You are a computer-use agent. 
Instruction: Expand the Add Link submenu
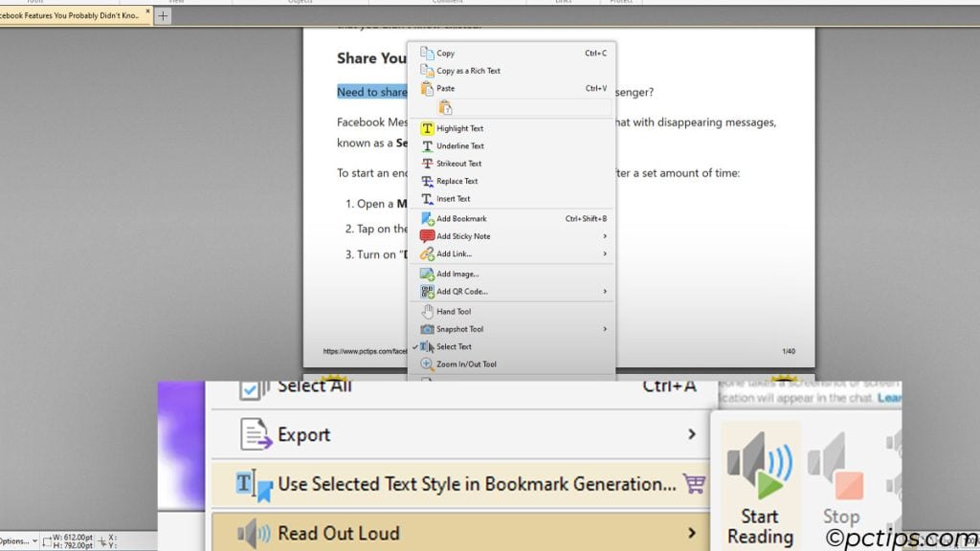pyautogui.click(x=452, y=253)
